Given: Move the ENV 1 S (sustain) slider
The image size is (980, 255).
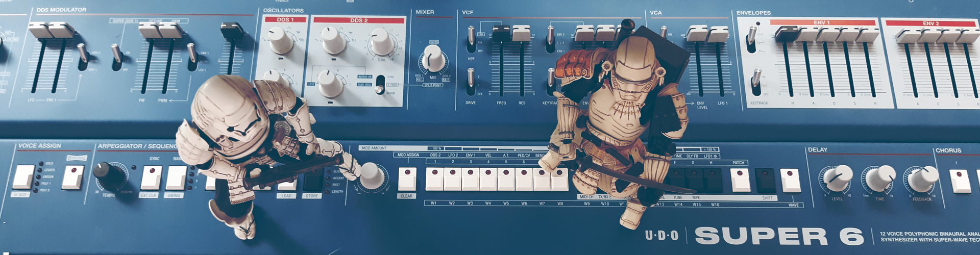Looking at the screenshot, I should 848,35.
